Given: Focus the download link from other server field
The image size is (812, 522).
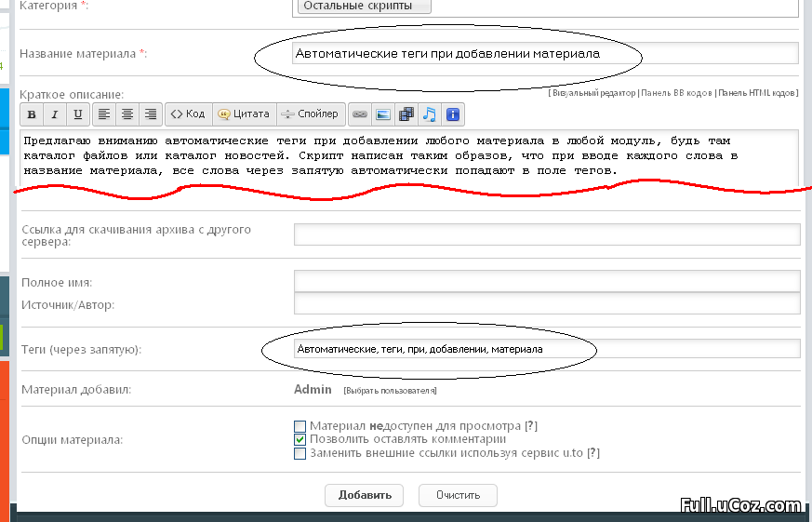Looking at the screenshot, I should click(547, 234).
